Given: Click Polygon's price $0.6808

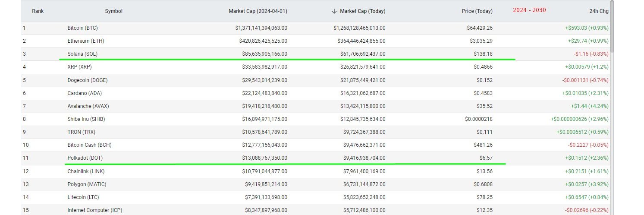Looking at the screenshot, I should (x=483, y=184).
